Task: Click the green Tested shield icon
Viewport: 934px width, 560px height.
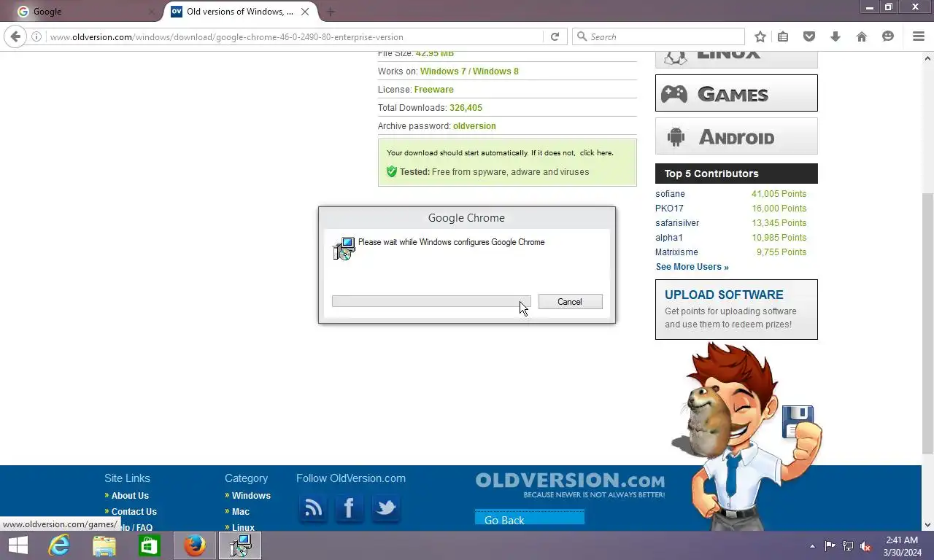Action: coord(392,171)
